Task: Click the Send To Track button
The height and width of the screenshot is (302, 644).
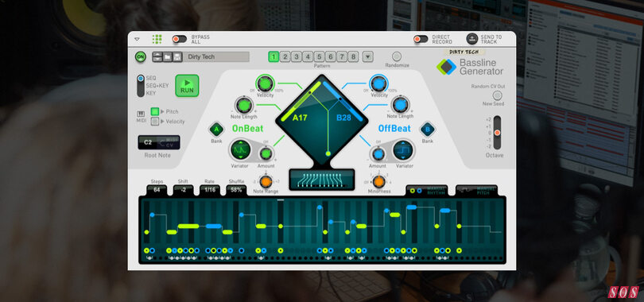Action: pyautogui.click(x=472, y=39)
